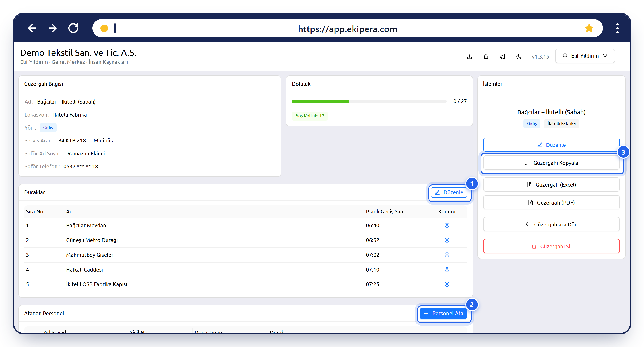Click the driver name Ramazan Ekinci
The width and height of the screenshot is (644, 347).
[x=86, y=154]
